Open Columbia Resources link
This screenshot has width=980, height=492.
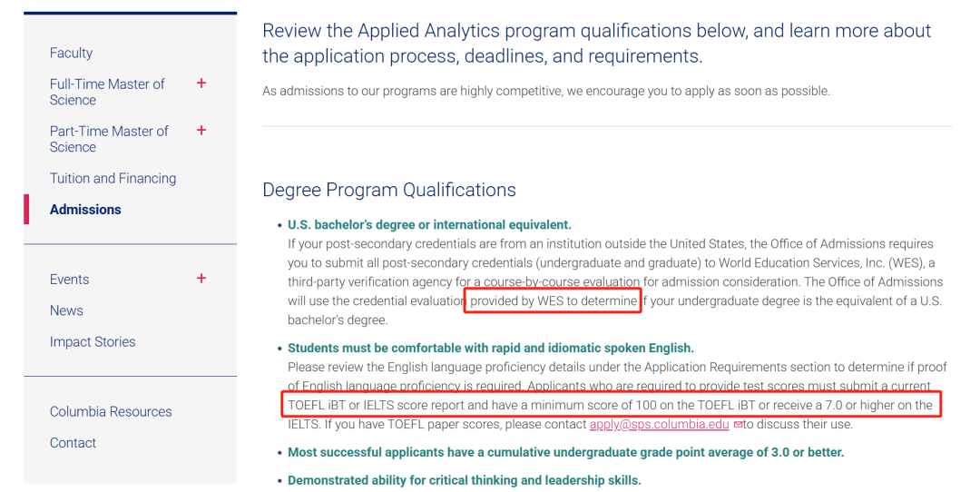tap(111, 411)
